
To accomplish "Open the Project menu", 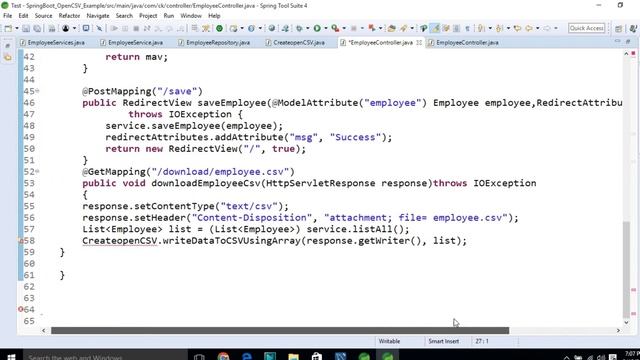I will click(x=148, y=16).
